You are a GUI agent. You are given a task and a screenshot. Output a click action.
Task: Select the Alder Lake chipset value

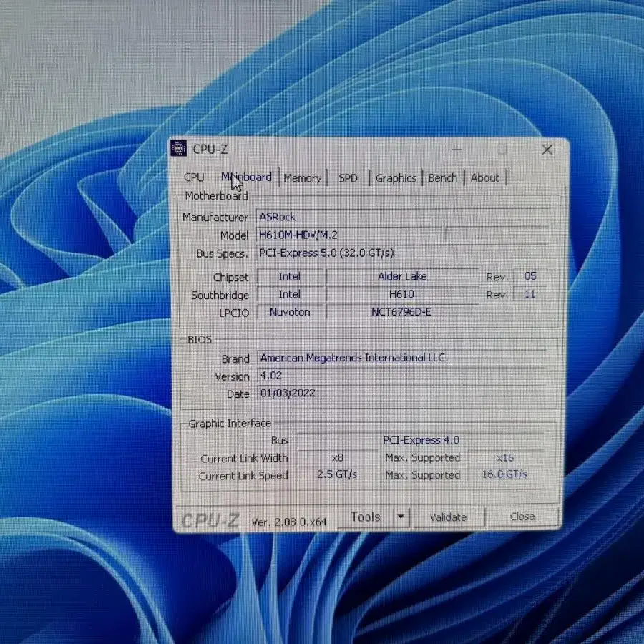pyautogui.click(x=402, y=276)
